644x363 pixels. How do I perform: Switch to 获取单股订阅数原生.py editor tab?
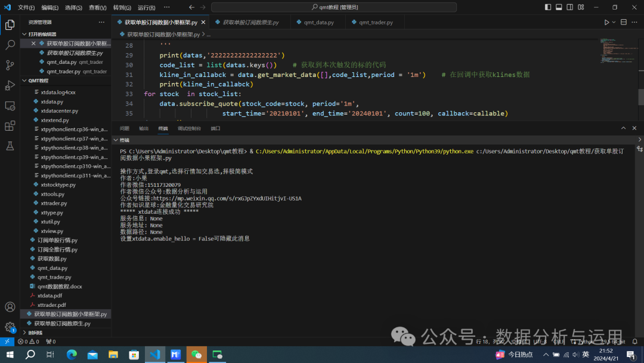click(251, 22)
